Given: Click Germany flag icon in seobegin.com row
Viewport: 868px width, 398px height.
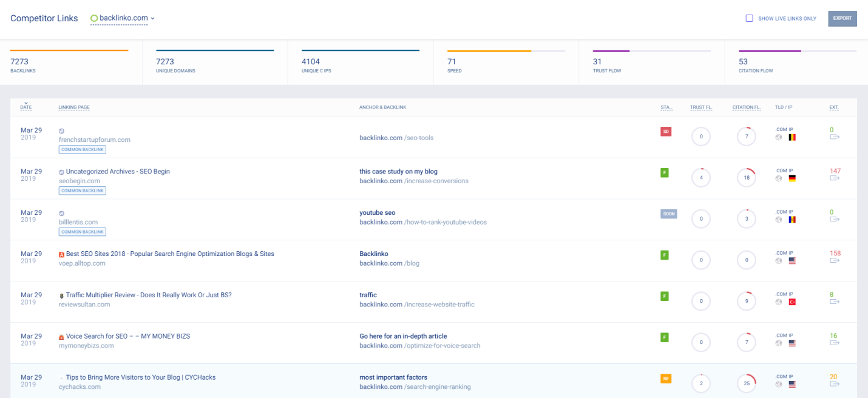Looking at the screenshot, I should (x=792, y=178).
